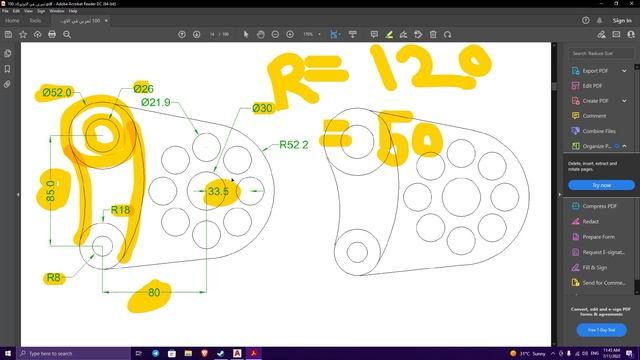Switch to the Tools tab
Image resolution: width=640 pixels, height=360 pixels.
click(x=35, y=20)
